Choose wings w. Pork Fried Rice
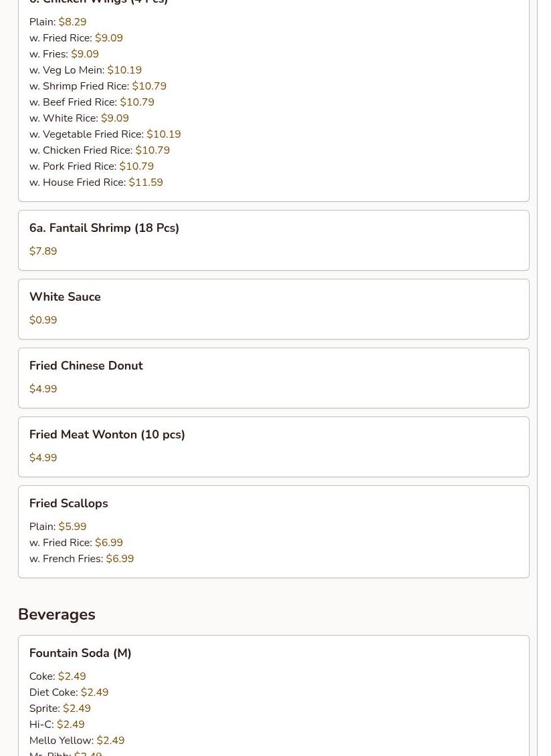The width and height of the screenshot is (551, 756). pyautogui.click(x=92, y=166)
